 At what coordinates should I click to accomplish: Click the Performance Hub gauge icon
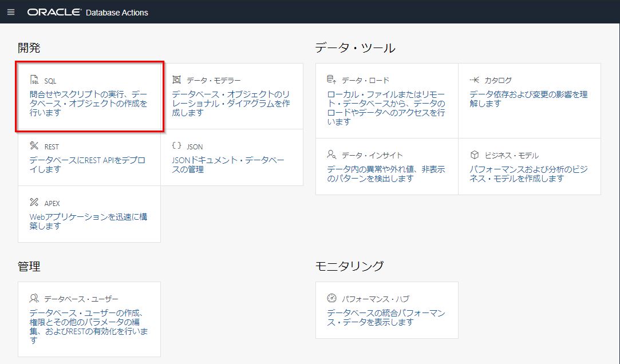tap(332, 299)
